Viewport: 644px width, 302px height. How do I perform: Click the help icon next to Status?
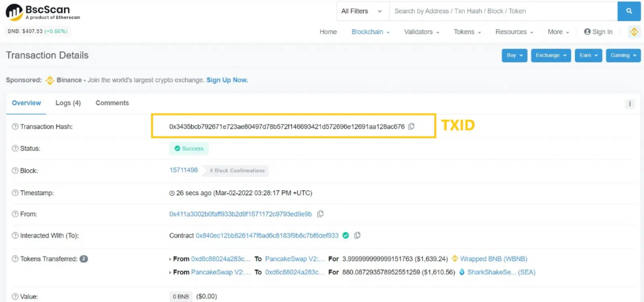coord(15,148)
